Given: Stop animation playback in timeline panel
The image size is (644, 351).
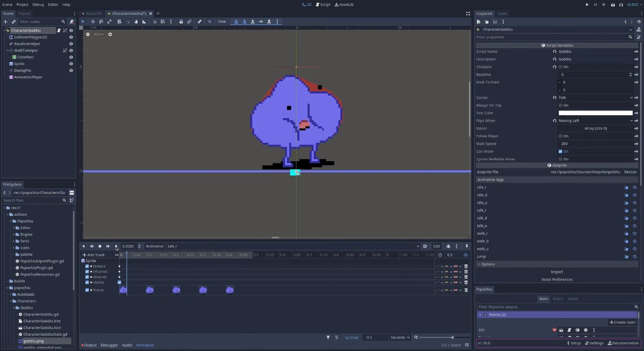Looking at the screenshot, I should 100,246.
